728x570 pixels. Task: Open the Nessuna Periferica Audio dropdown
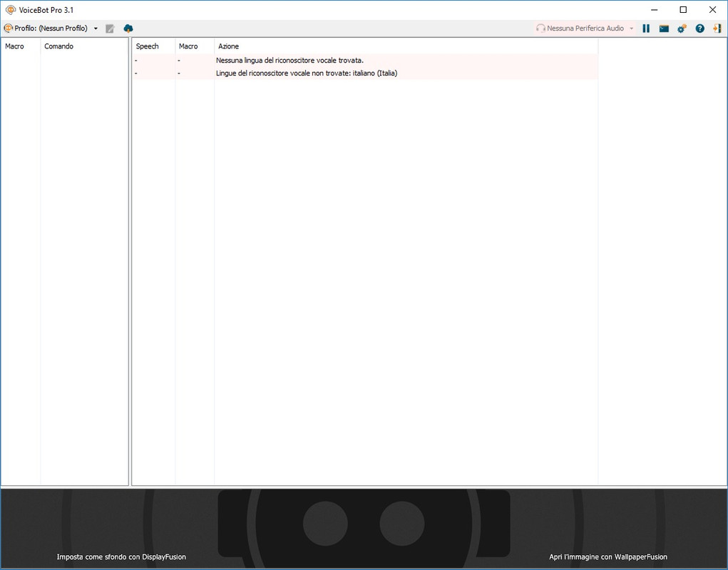coord(585,28)
